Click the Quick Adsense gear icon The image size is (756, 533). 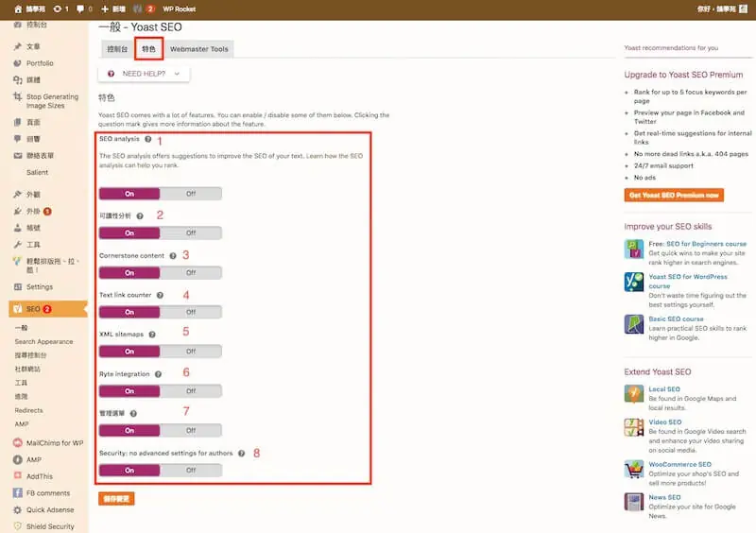[17, 509]
